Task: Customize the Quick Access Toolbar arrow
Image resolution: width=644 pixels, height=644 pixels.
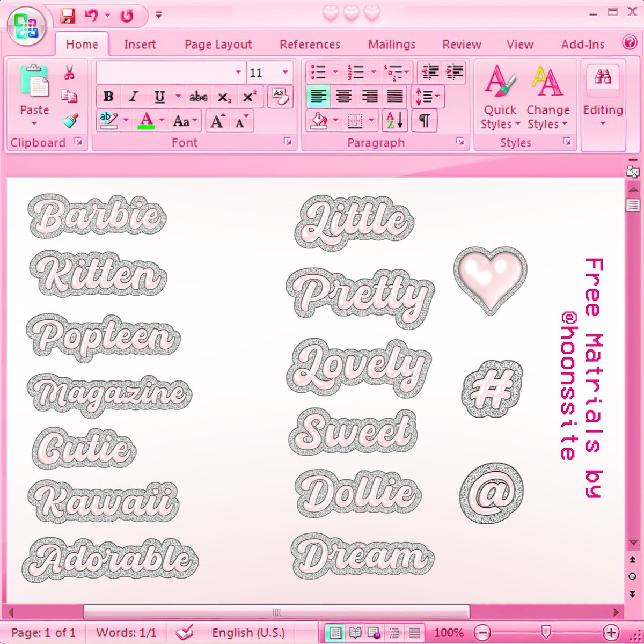Action: [x=158, y=16]
